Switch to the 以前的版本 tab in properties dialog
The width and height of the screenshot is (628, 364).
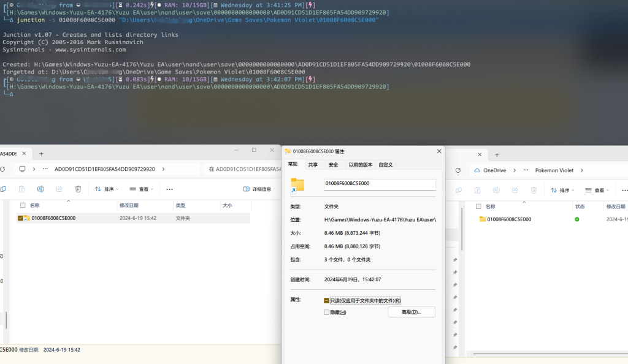pos(361,165)
